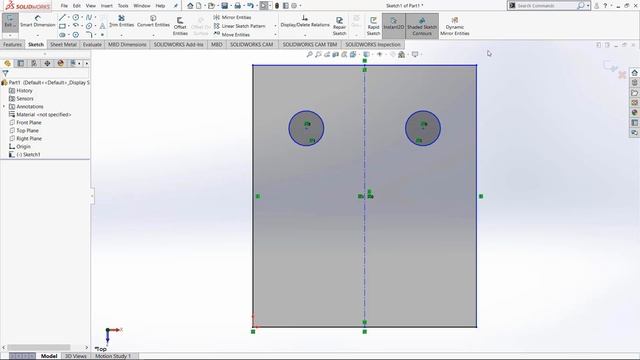Screen dimensions: 640x360
Task: Click the Home icon in quick toolbar
Action: click(190, 6)
